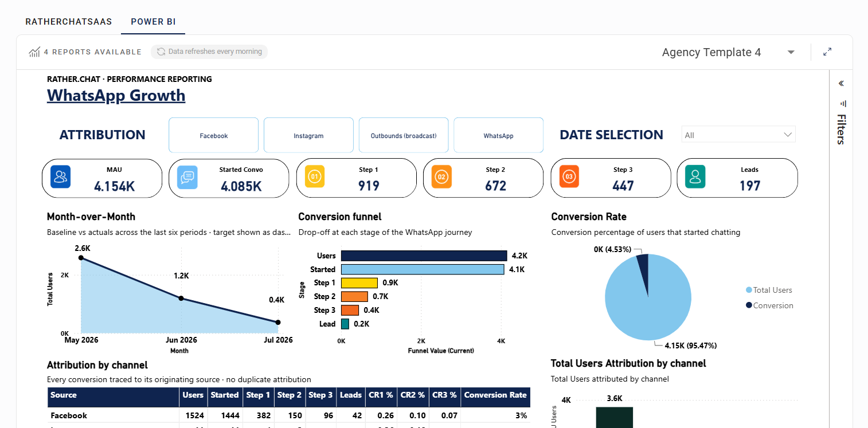868x428 pixels.
Task: Open the vertical Filters label
Action: [841, 129]
